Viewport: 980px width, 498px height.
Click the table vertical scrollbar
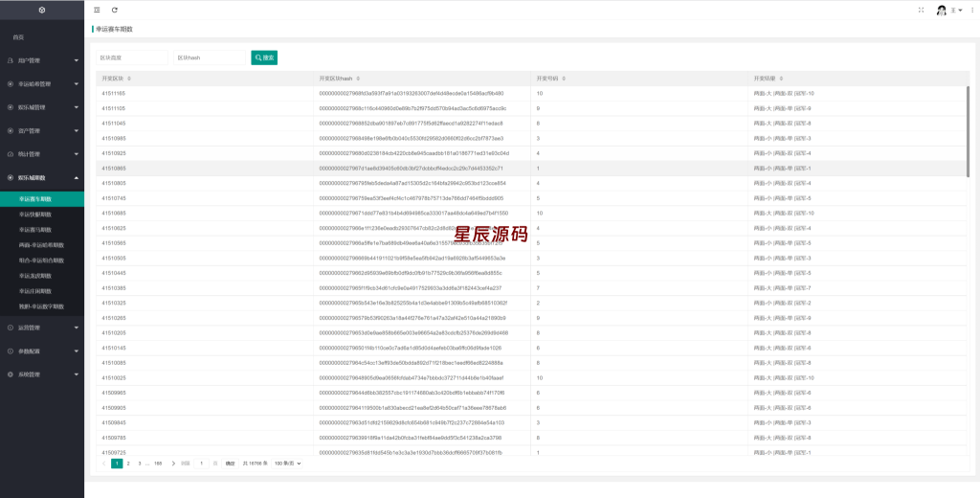point(969,131)
